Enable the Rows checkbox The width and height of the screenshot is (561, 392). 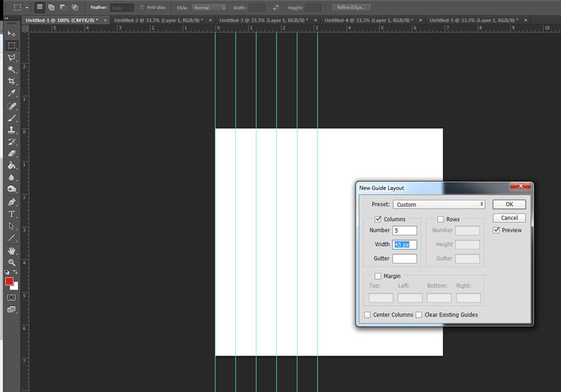click(x=440, y=219)
